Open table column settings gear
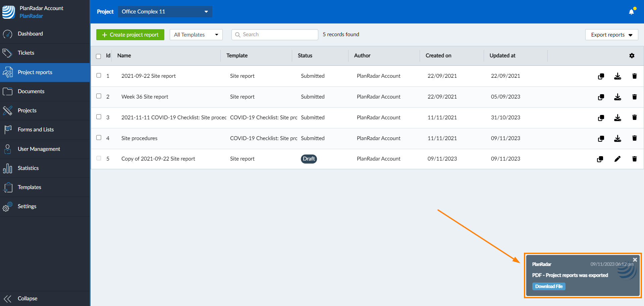Screen dimensions: 644x306 (632, 56)
